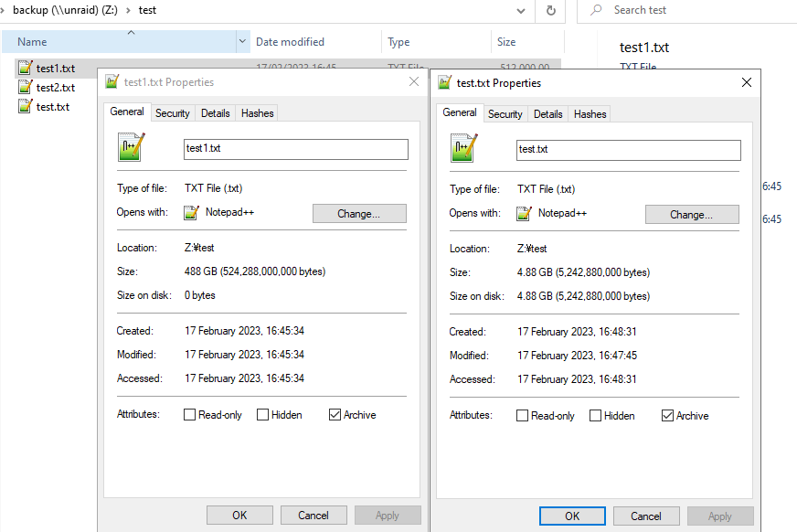797x532 pixels.
Task: Click filename field containing test1.txt
Action: [296, 149]
